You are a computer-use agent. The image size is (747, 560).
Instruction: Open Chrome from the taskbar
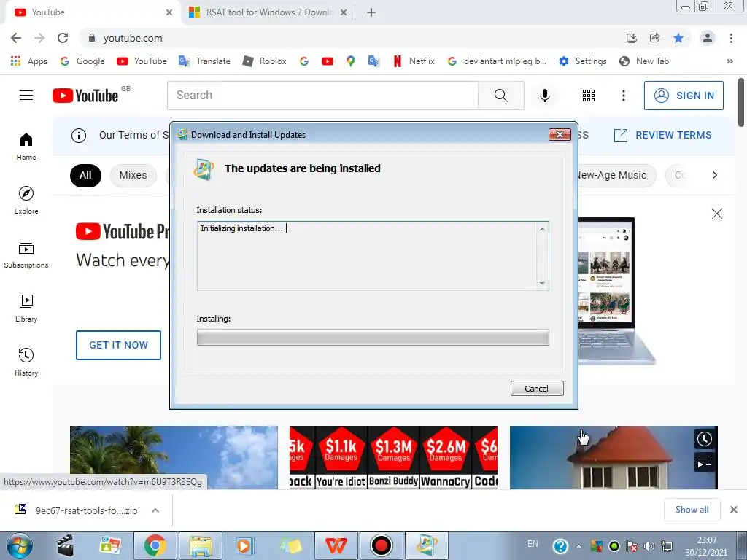pyautogui.click(x=155, y=545)
